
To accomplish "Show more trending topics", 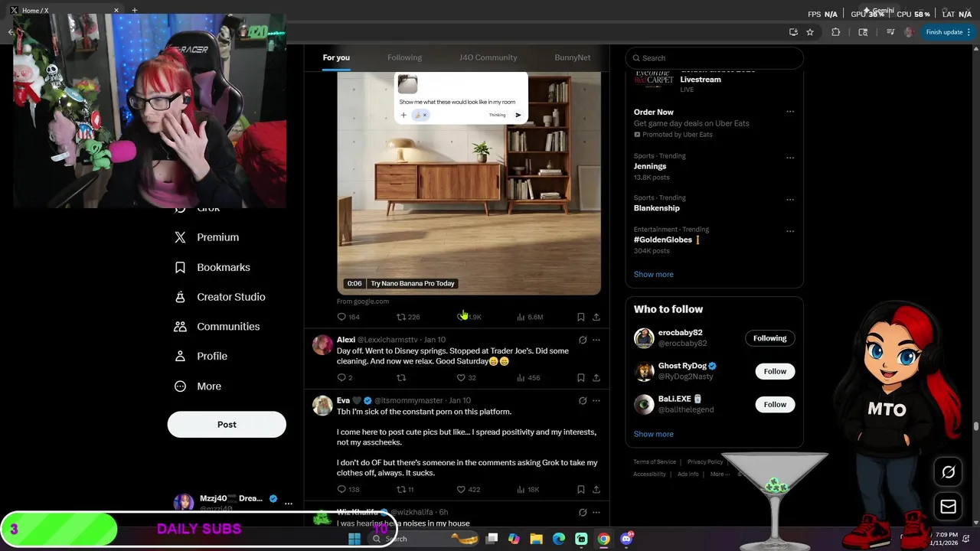I will pos(653,274).
